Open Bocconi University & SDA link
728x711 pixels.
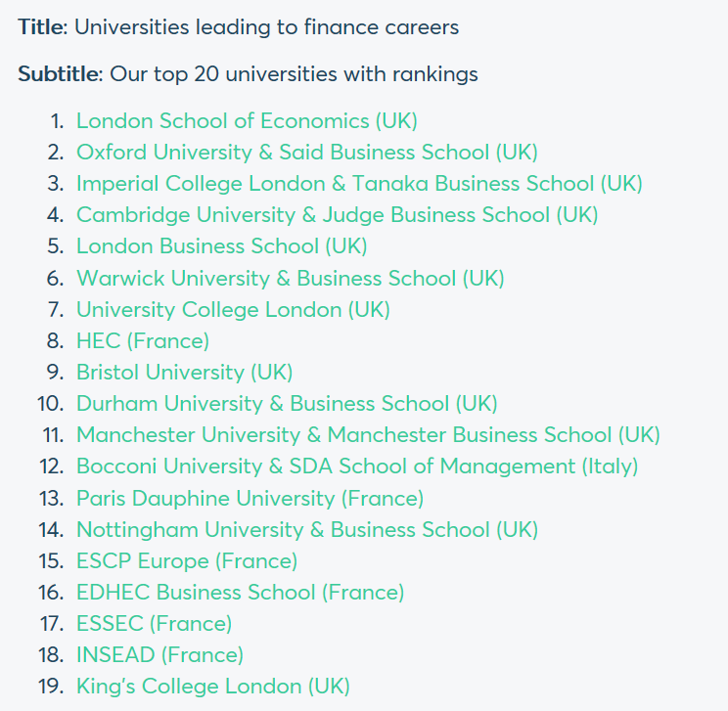coord(356,467)
